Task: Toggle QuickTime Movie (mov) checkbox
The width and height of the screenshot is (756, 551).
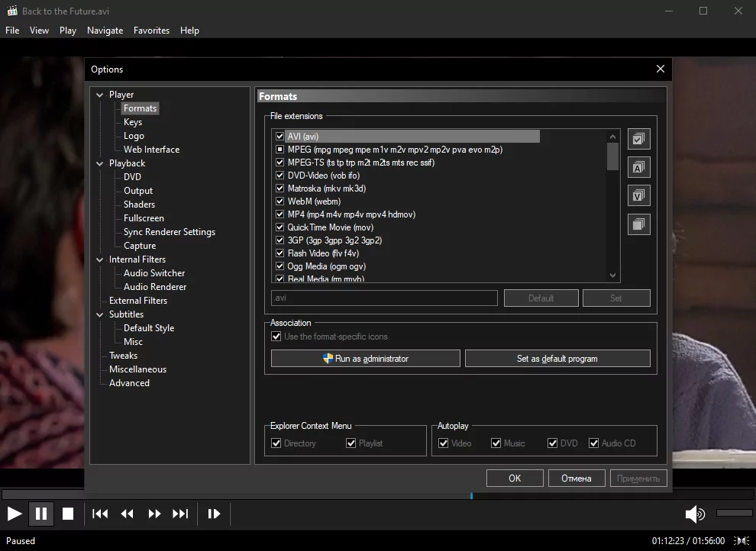Action: [x=279, y=227]
